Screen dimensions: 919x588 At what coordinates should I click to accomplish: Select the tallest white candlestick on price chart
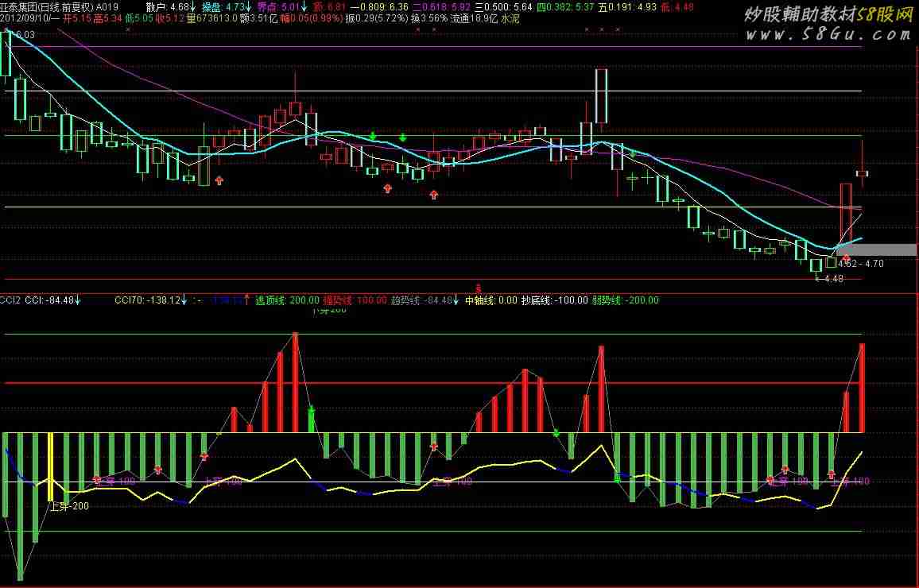pyautogui.click(x=600, y=95)
